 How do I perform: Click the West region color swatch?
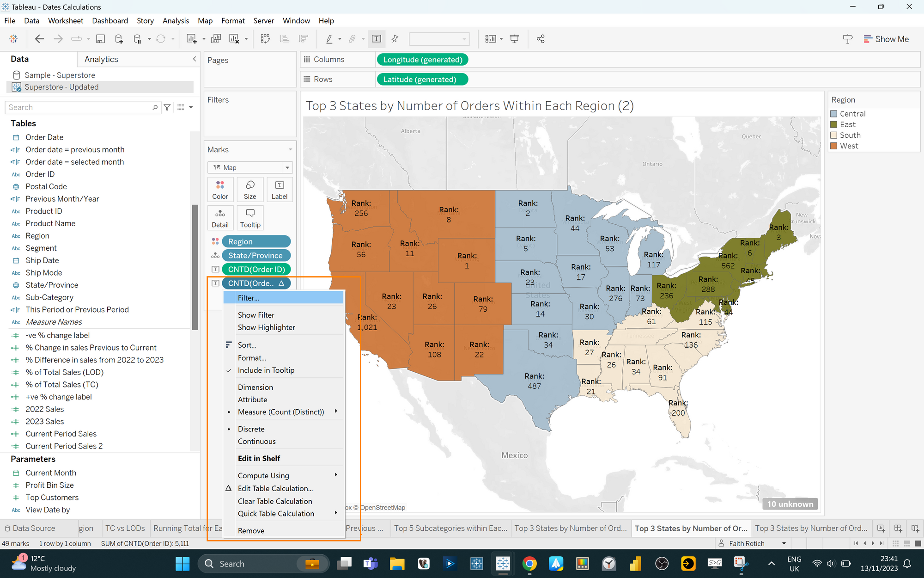pos(834,146)
